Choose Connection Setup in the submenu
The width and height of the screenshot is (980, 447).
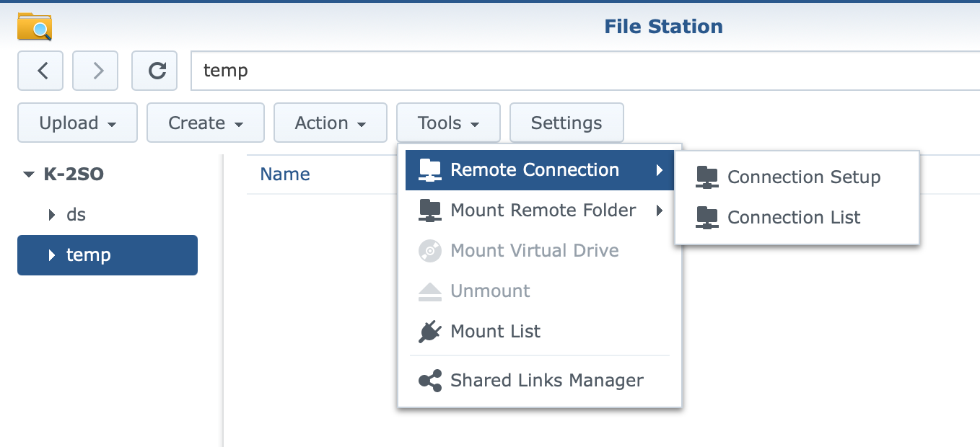[797, 177]
